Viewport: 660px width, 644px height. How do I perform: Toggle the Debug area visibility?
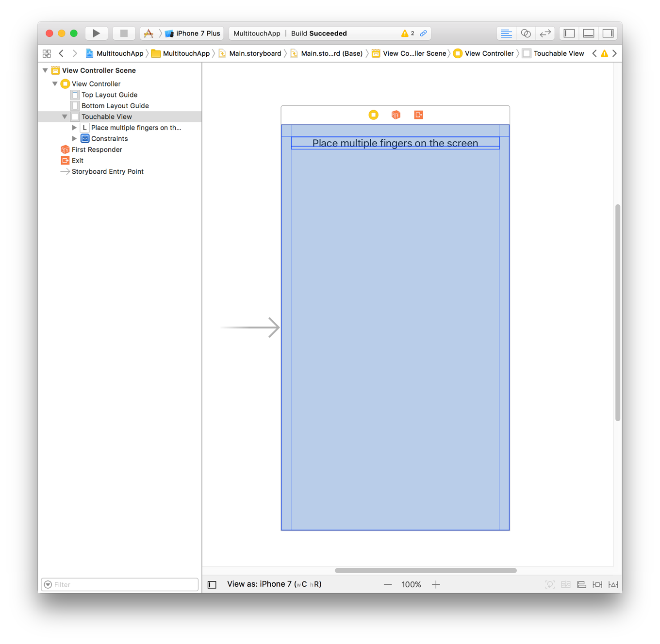[x=589, y=33]
